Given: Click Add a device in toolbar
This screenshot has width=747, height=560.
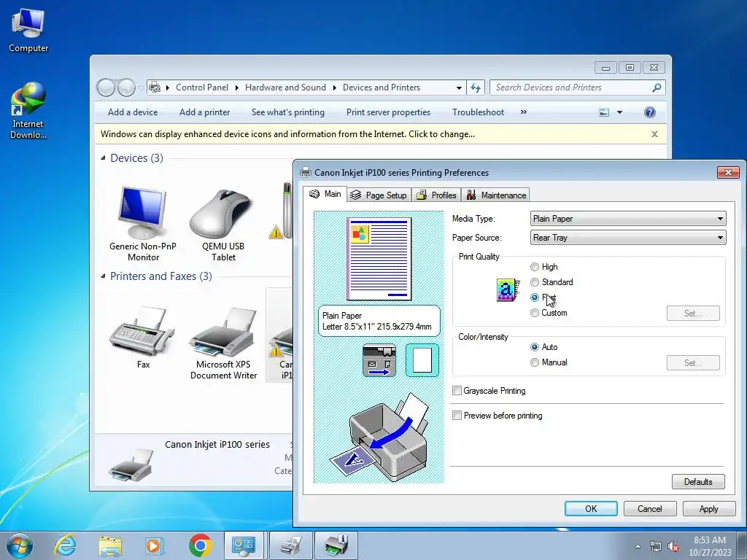Looking at the screenshot, I should (x=133, y=112).
